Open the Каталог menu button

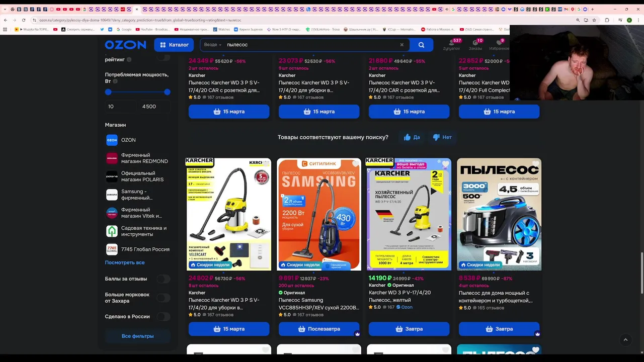pos(174,45)
